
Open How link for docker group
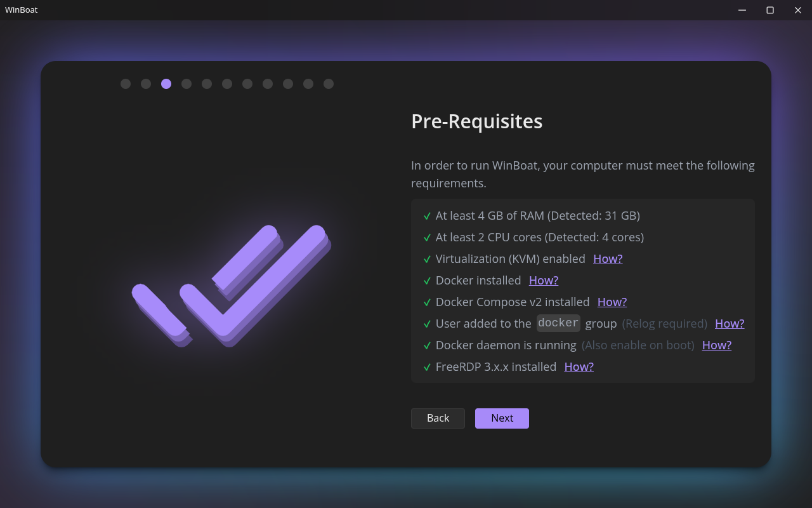(730, 323)
